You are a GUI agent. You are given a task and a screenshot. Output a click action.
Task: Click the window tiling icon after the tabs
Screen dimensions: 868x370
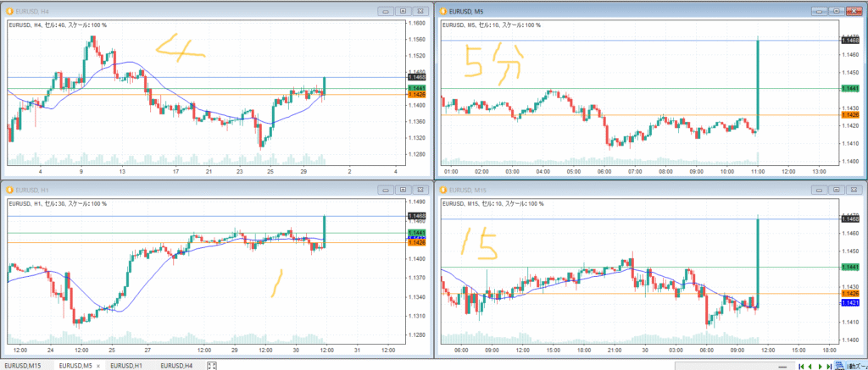click(212, 365)
